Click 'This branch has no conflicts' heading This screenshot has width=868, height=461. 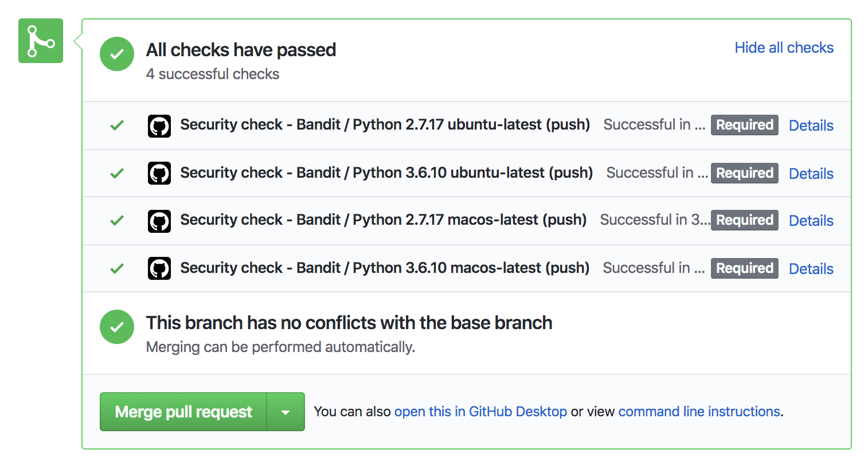pos(349,323)
